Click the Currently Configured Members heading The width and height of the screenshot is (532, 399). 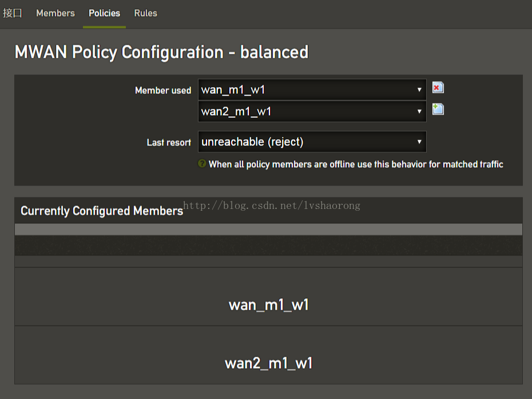(x=102, y=211)
